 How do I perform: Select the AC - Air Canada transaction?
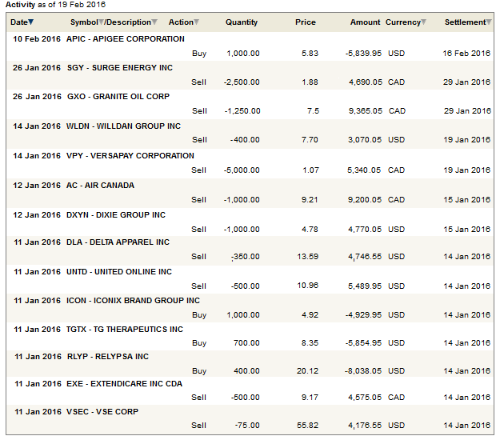pos(100,185)
